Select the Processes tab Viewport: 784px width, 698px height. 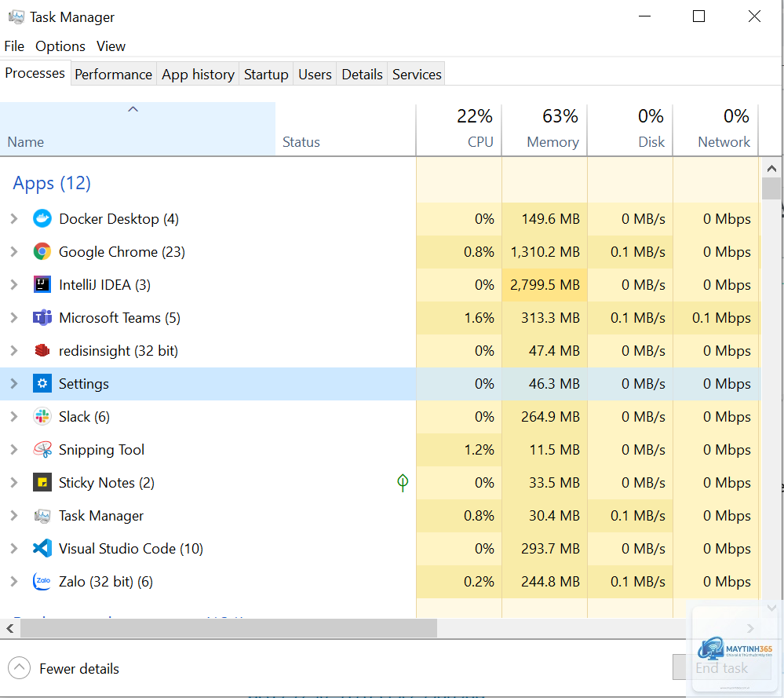click(35, 73)
